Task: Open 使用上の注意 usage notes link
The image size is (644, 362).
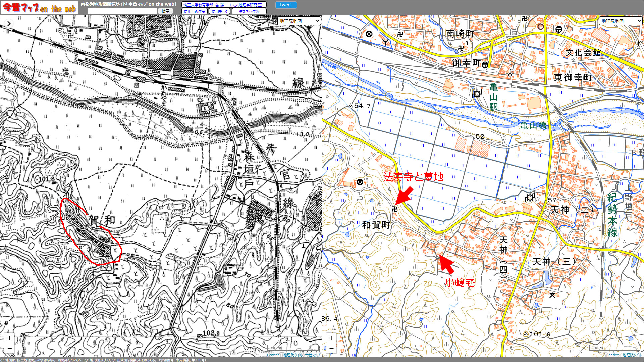Action: pyautogui.click(x=195, y=11)
